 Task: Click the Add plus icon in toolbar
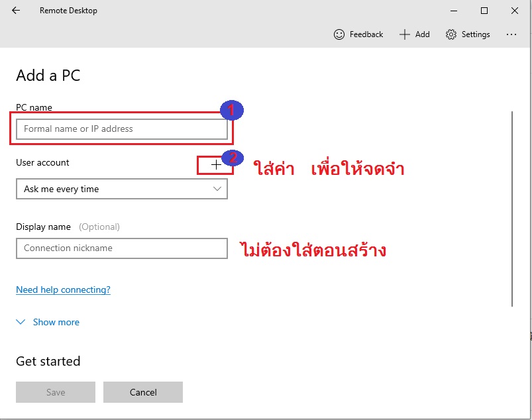(405, 34)
